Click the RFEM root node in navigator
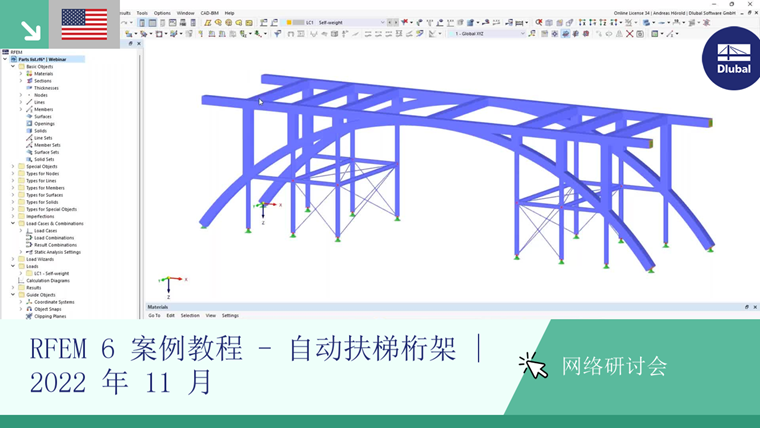This screenshot has width=760, height=428. pyautogui.click(x=16, y=52)
